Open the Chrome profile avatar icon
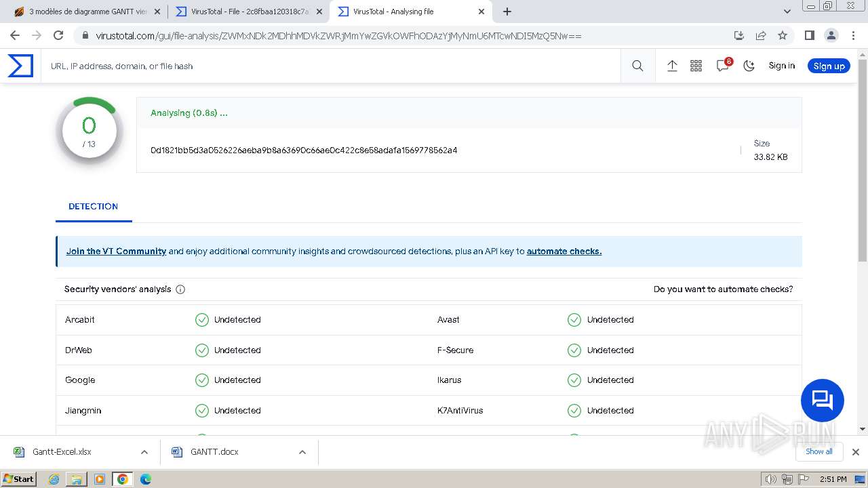 (831, 35)
